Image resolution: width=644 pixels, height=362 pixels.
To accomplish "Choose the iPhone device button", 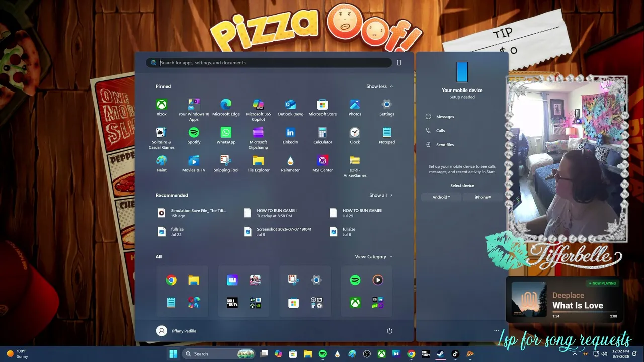I will click(x=482, y=197).
